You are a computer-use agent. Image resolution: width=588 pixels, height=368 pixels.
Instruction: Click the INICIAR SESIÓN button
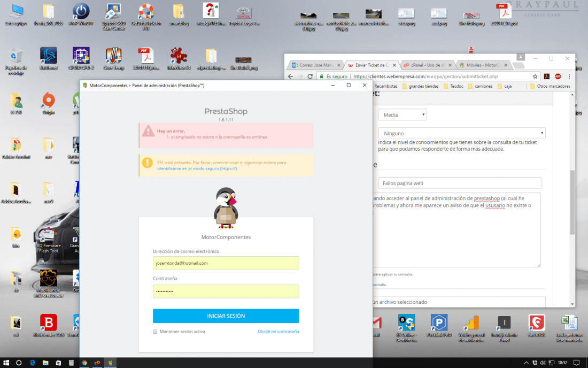pos(226,316)
